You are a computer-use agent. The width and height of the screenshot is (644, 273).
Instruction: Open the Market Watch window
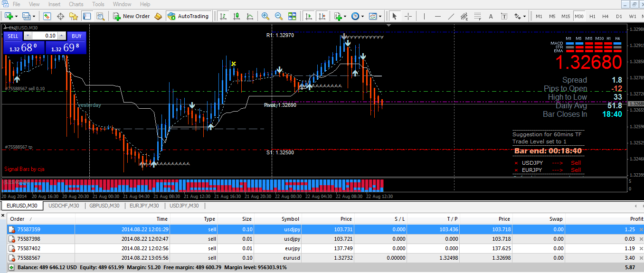click(x=47, y=16)
